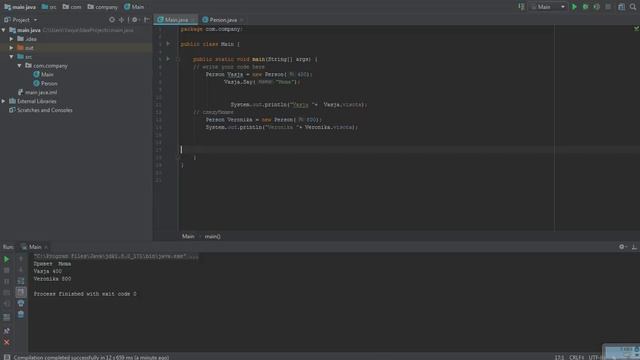
Task: Pin the Run tab
Action: pos(7,331)
